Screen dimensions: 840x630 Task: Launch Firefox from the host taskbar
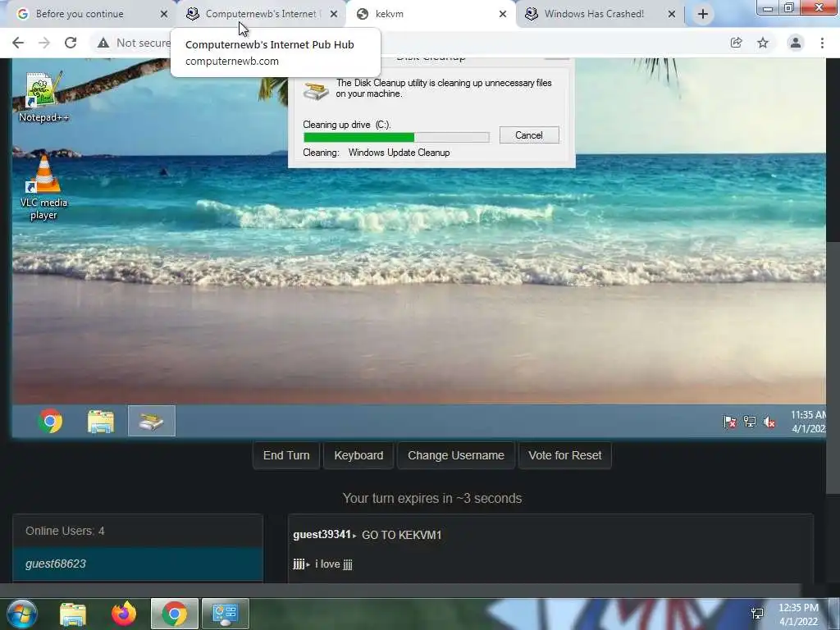124,614
